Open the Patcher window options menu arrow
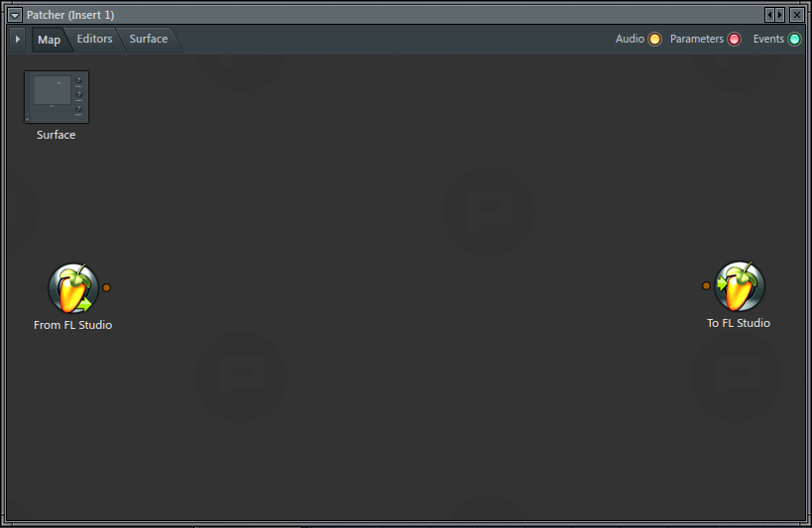Screen dimensions: 812x528 coord(15,15)
